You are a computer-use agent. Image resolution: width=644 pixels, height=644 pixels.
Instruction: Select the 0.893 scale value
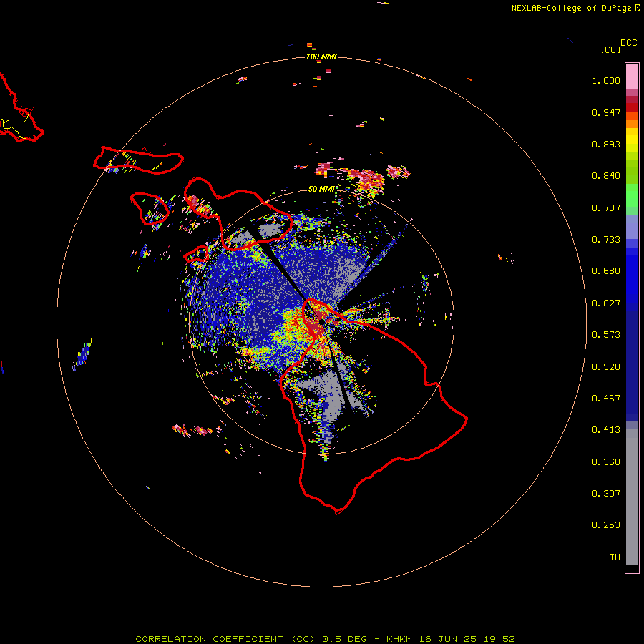tap(606, 144)
